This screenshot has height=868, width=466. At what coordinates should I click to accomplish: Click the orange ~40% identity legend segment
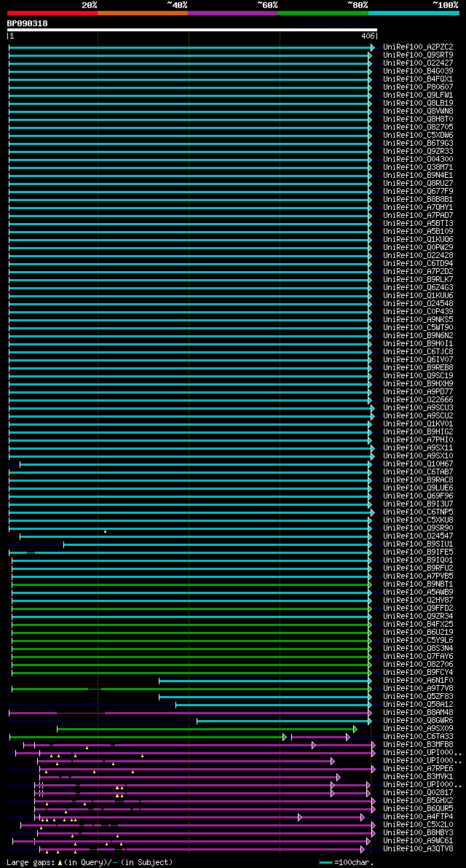[143, 12]
